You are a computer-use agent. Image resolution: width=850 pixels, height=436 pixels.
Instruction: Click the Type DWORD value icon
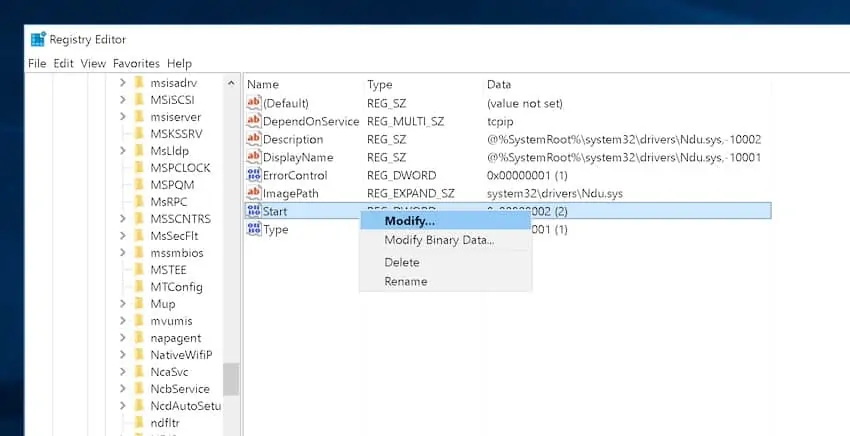tap(253, 229)
